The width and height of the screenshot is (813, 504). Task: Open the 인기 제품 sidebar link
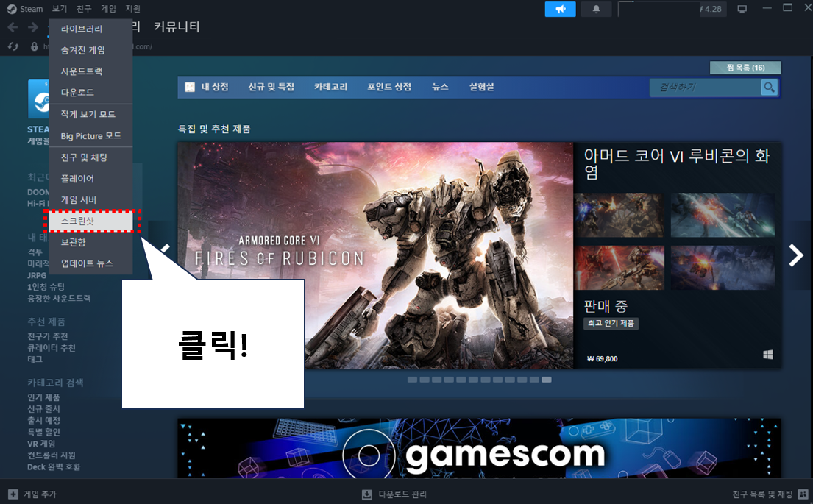[x=43, y=397]
